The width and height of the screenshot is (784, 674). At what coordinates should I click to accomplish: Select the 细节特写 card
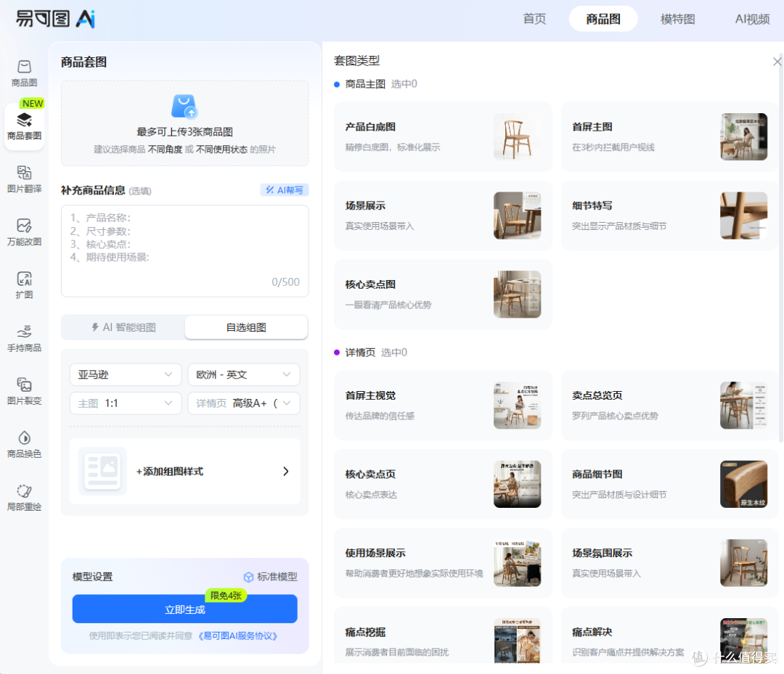coord(669,216)
